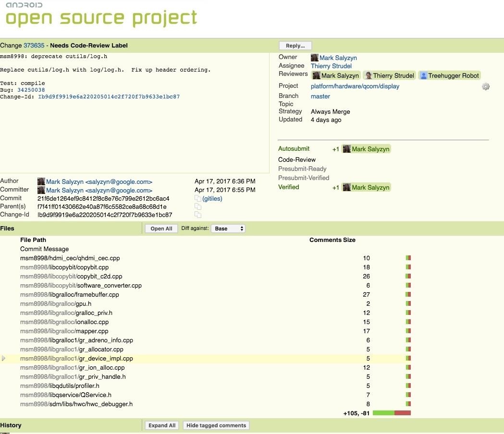Click the Reply... button
This screenshot has width=504, height=434.
pyautogui.click(x=295, y=46)
